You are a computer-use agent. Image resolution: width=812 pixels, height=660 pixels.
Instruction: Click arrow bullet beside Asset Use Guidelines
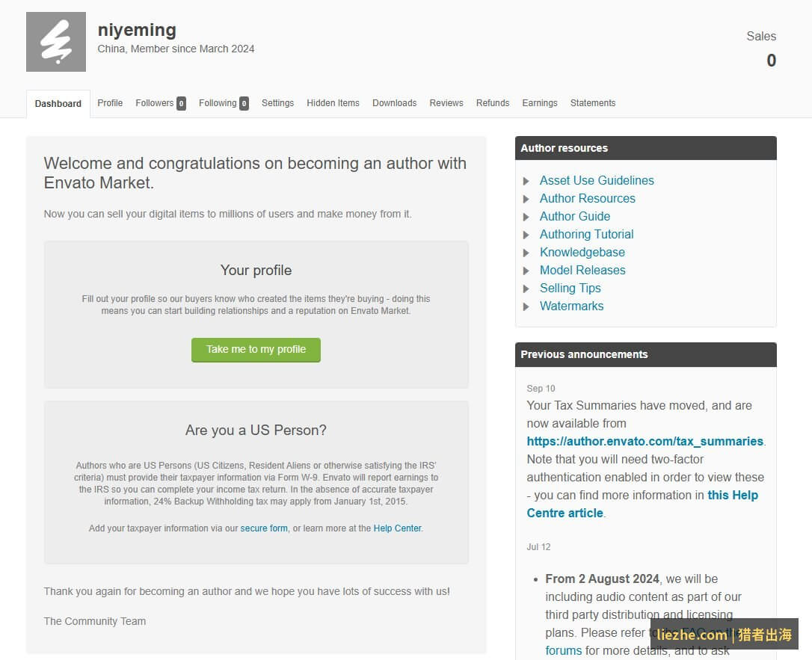[526, 181]
